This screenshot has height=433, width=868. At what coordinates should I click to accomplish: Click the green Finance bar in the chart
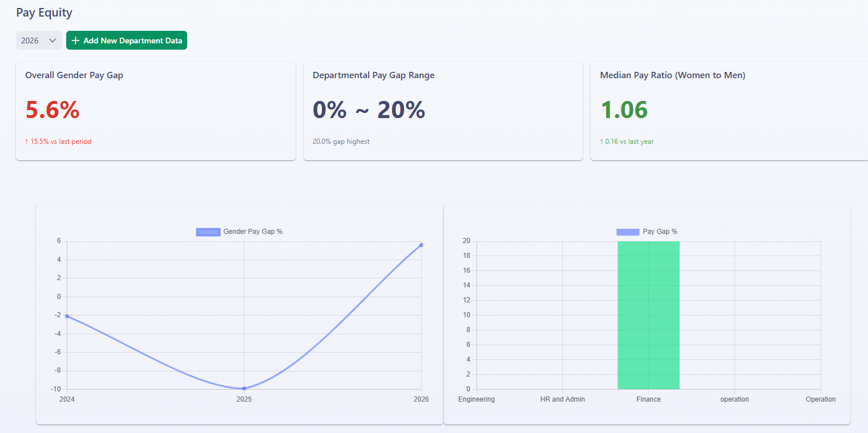click(648, 315)
